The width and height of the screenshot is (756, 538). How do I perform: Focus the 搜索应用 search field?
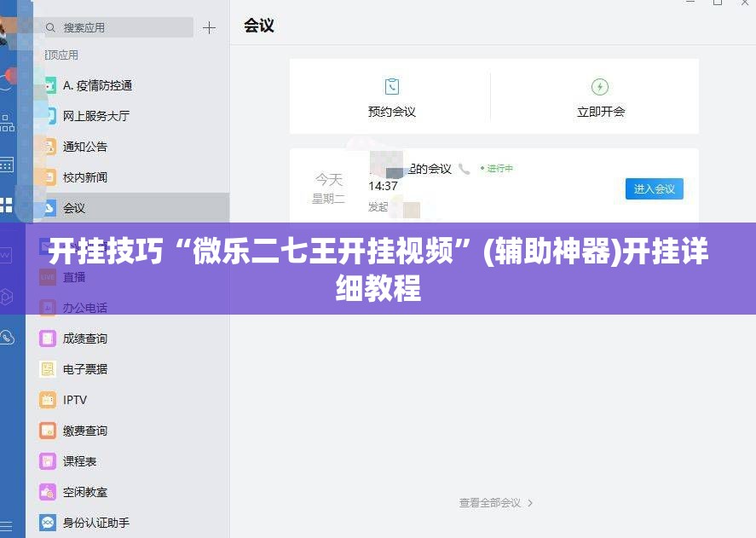(118, 27)
